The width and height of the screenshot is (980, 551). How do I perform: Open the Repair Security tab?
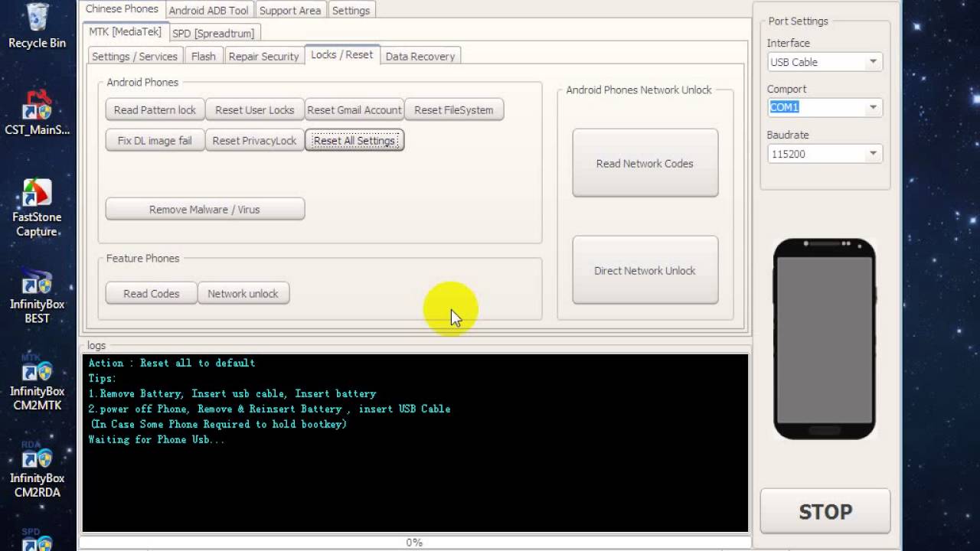tap(263, 56)
